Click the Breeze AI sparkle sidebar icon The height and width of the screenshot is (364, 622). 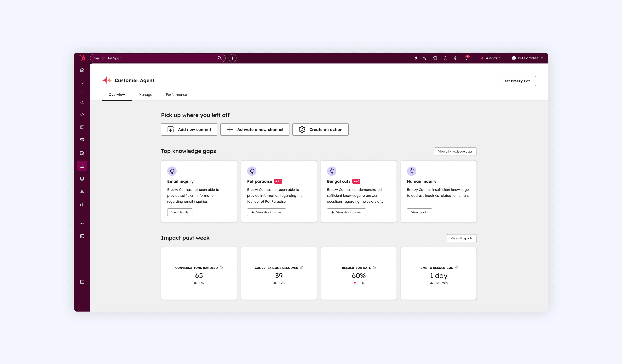(x=82, y=223)
